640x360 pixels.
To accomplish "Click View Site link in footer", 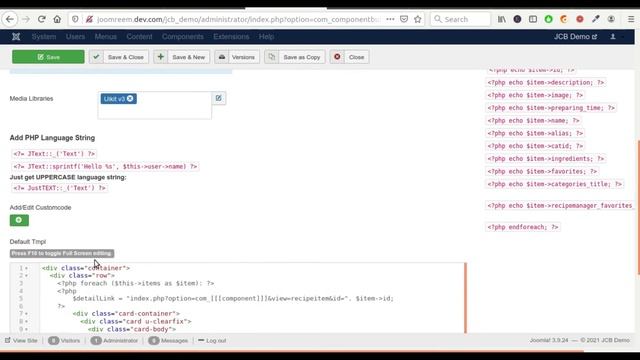I will click(21, 340).
